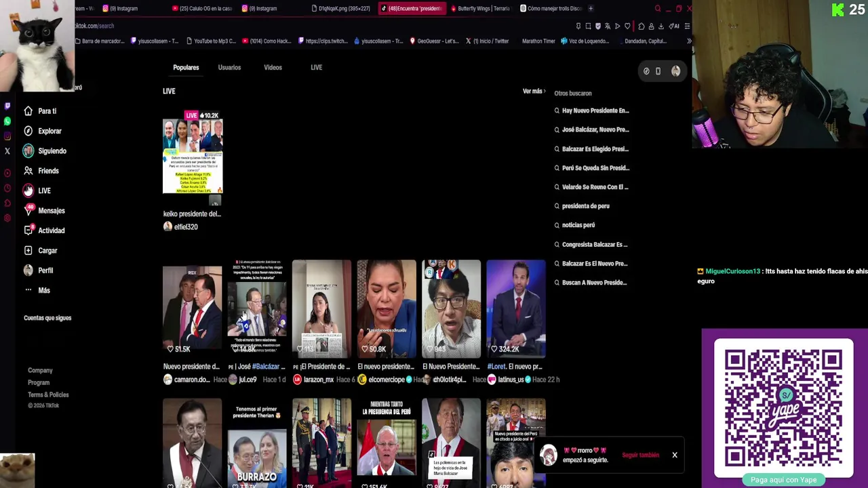The image size is (868, 488).
Task: Open browser extensions cube icon
Action: [641, 26]
